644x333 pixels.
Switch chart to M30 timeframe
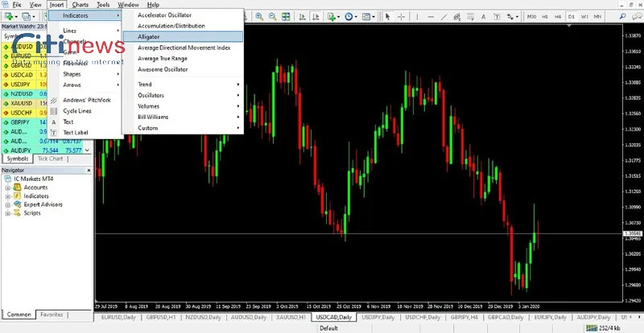pyautogui.click(x=531, y=16)
